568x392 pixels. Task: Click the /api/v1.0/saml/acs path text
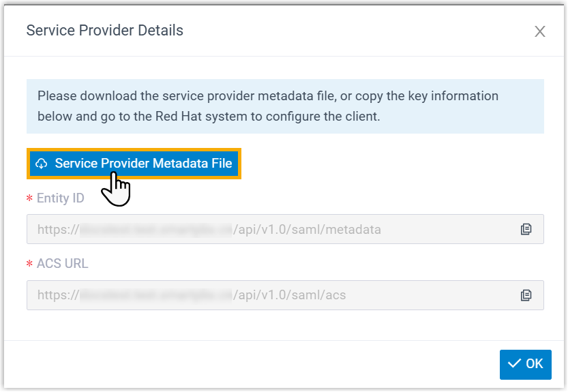coord(289,295)
